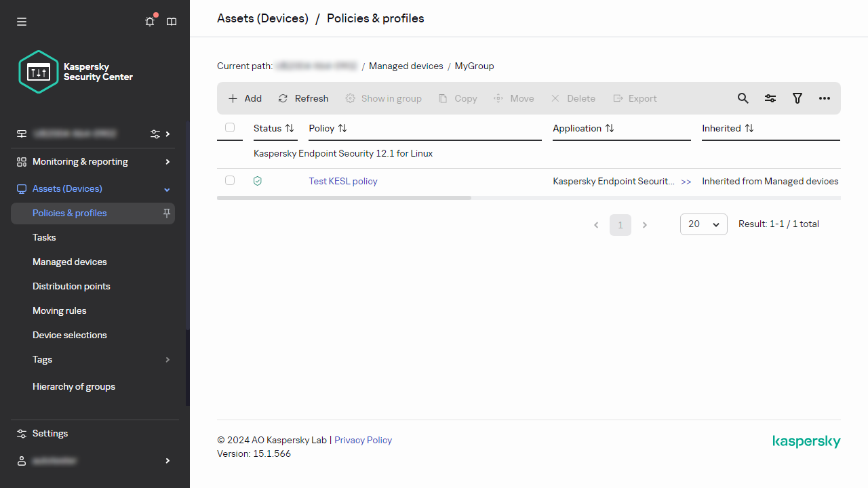Open the notifications bell
Screen dimensions: 868x488
point(150,22)
